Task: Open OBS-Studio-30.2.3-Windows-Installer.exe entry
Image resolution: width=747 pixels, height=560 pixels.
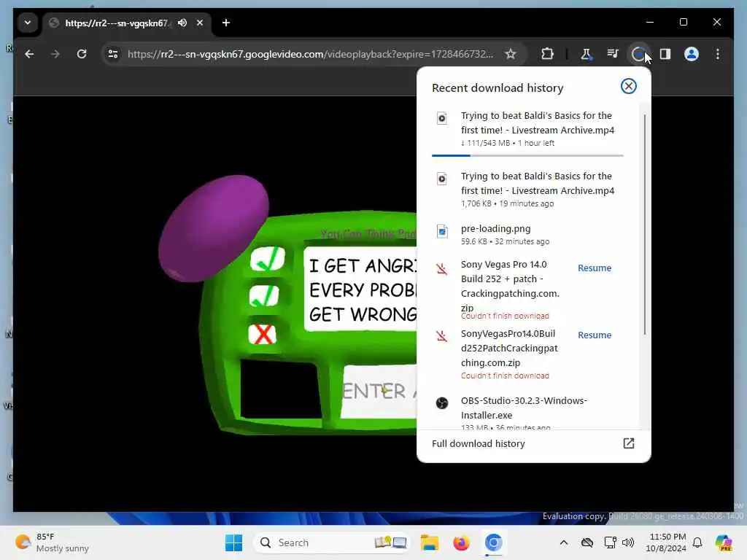Action: pos(527,411)
